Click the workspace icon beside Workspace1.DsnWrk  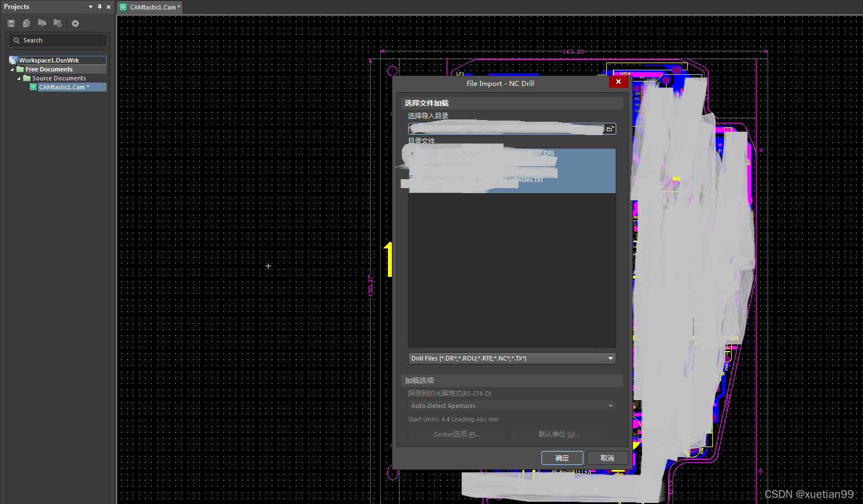tap(13, 60)
